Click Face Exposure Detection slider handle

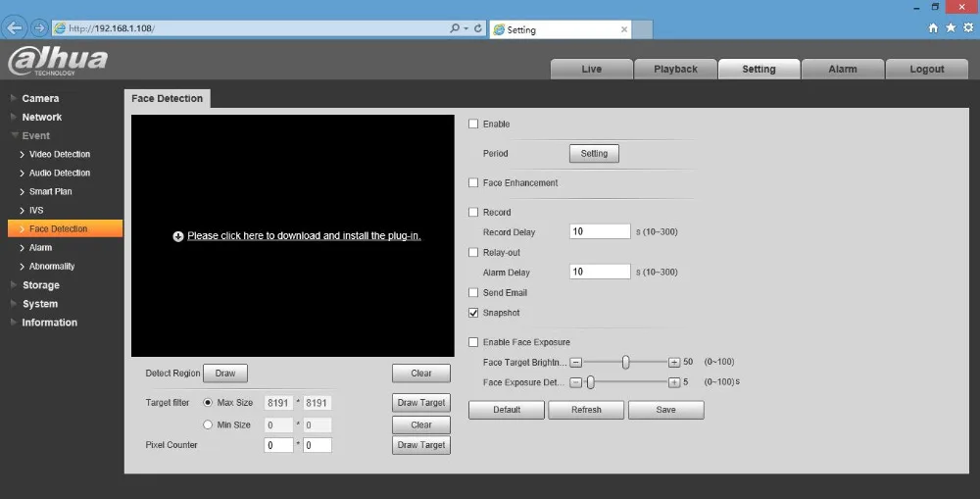[x=591, y=382]
